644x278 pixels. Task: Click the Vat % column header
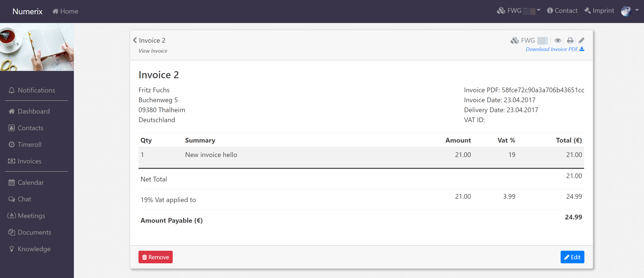tap(506, 140)
